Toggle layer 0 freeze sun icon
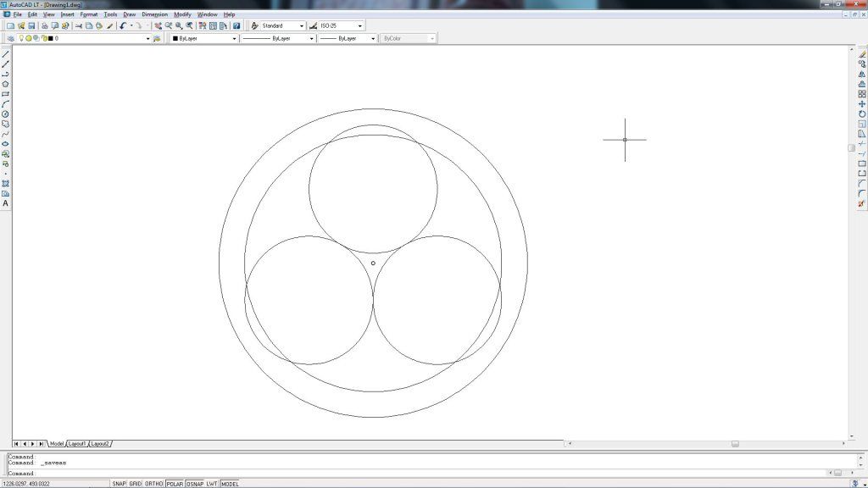868x488 pixels. coord(29,38)
